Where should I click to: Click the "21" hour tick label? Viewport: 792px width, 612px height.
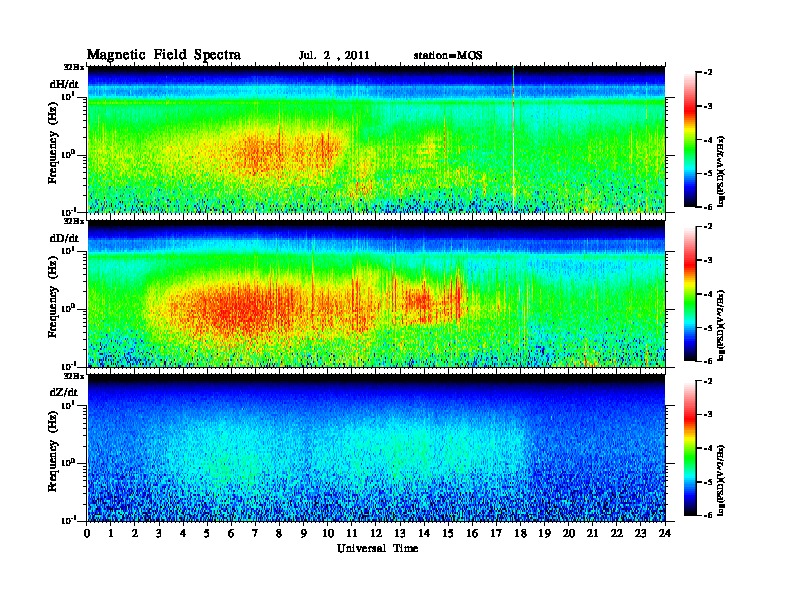pyautogui.click(x=592, y=533)
